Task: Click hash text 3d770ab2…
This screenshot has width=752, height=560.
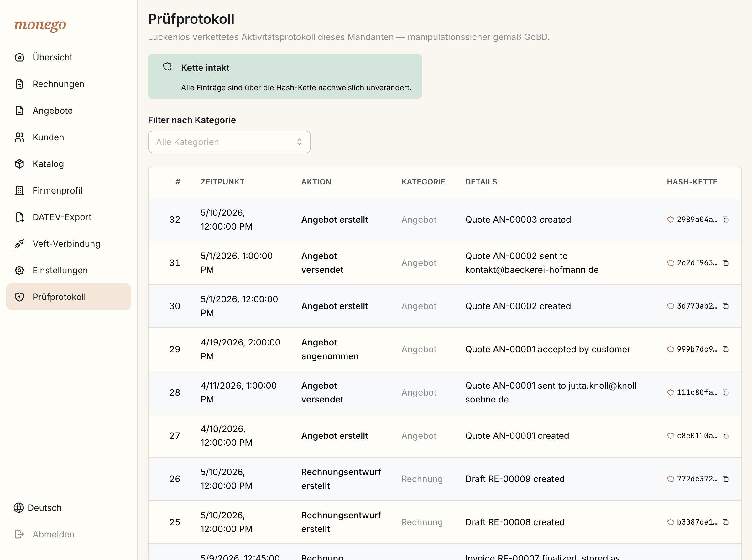Action: click(697, 306)
